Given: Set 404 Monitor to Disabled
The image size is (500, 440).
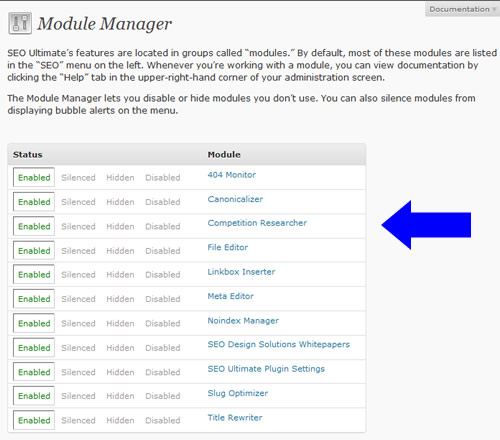Looking at the screenshot, I should tap(163, 178).
